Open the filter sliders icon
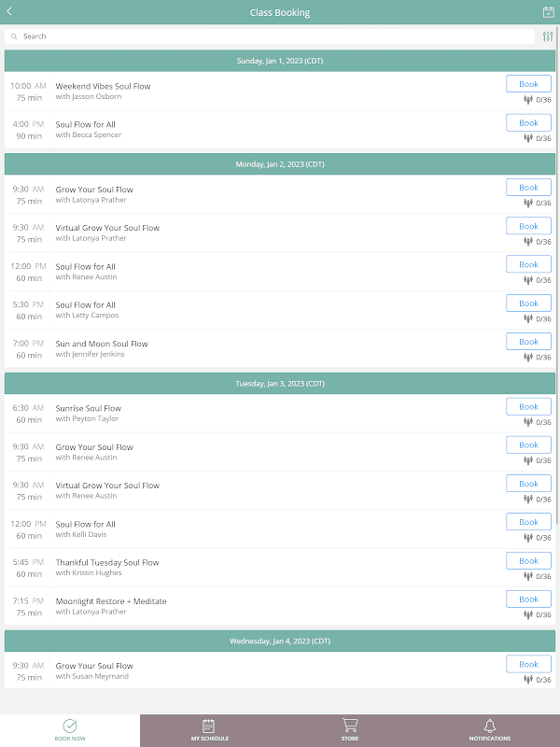560x747 pixels. [547, 36]
